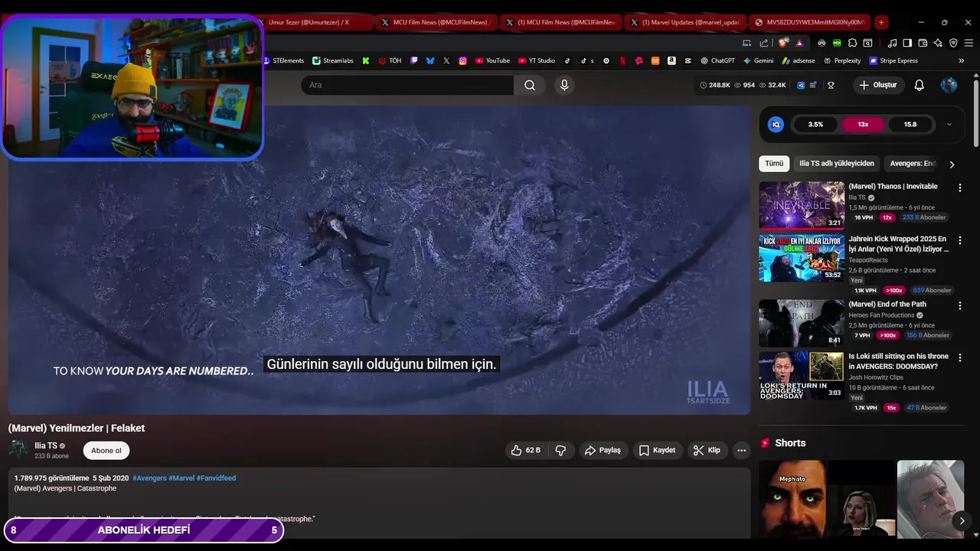The height and width of the screenshot is (551, 980).
Task: Share the video via Paylaş
Action: click(603, 450)
